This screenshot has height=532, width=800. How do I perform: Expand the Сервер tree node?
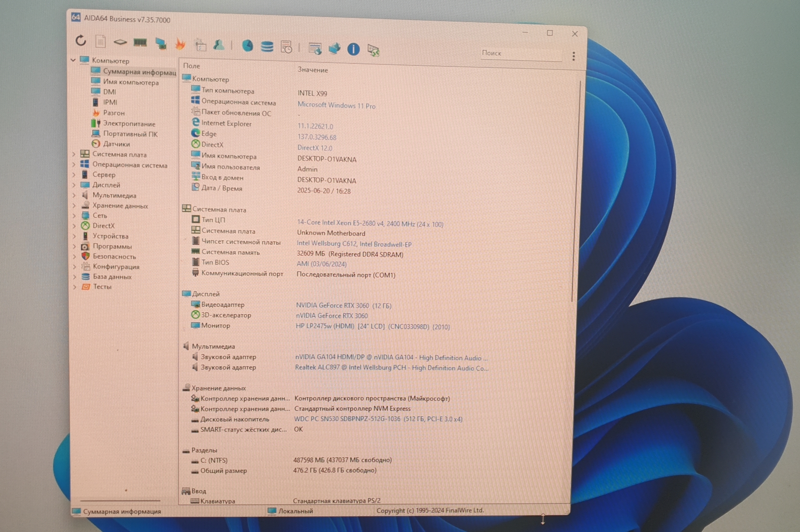coord(74,174)
